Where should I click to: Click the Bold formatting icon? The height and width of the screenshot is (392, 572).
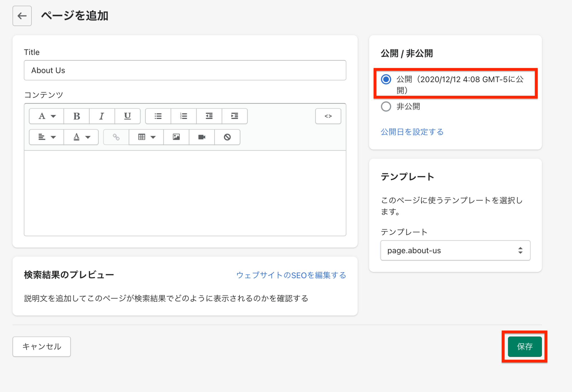tap(76, 116)
